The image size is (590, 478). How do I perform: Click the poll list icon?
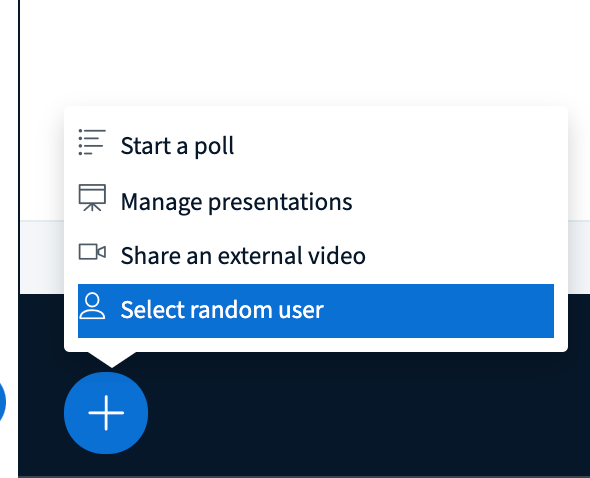tap(92, 142)
